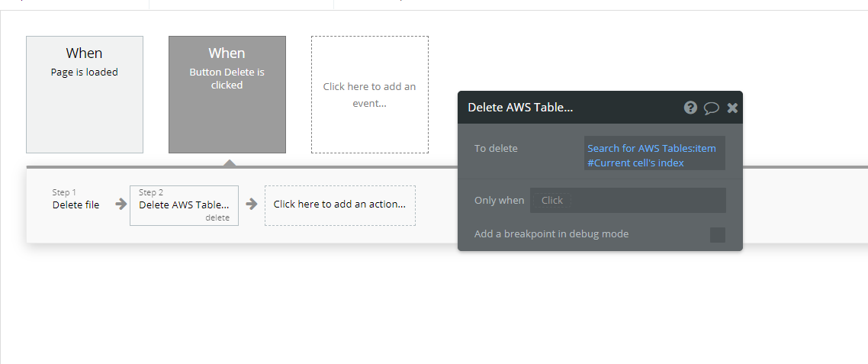Screen dimensions: 868x364
Task: Edit the #Current cell's index expression
Action: click(x=635, y=163)
